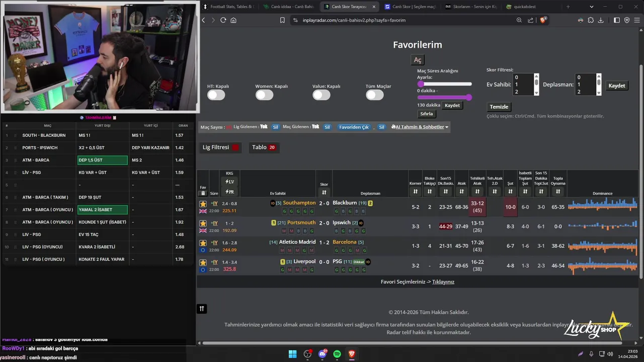Sort by Atak column arrows
This screenshot has height=362, width=644.
point(462,192)
